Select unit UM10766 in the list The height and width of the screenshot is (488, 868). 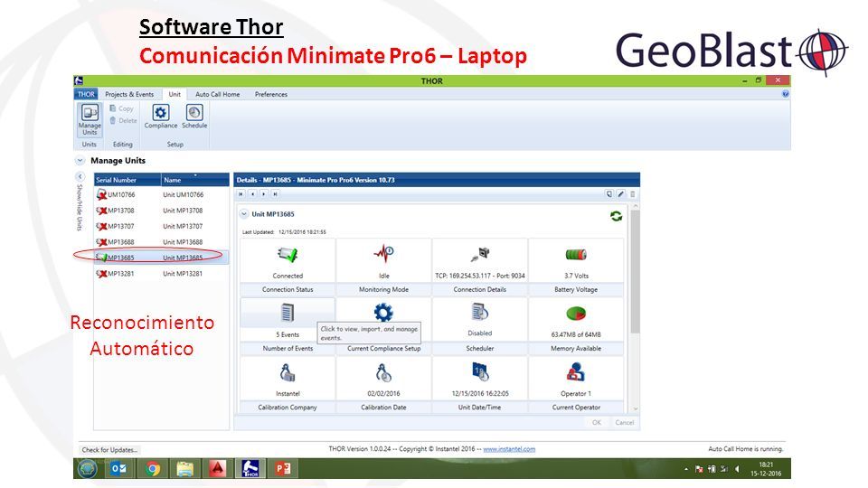point(161,195)
